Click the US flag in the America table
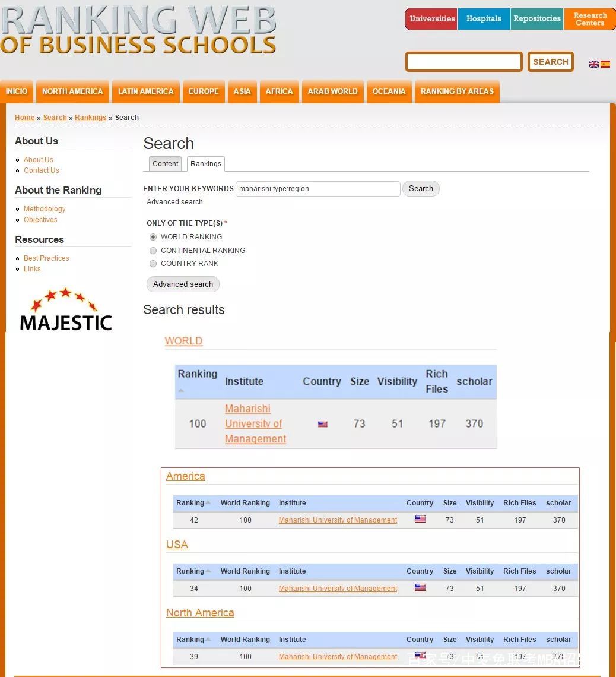The width and height of the screenshot is (616, 677). tap(420, 520)
